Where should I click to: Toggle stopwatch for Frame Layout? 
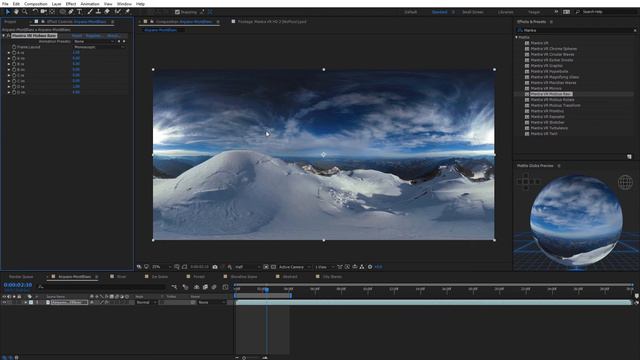[14, 47]
